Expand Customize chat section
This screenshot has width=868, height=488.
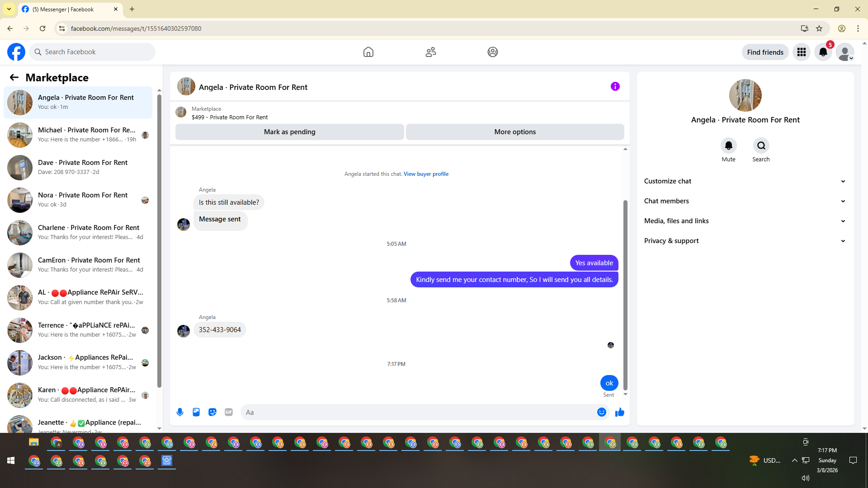(x=745, y=181)
